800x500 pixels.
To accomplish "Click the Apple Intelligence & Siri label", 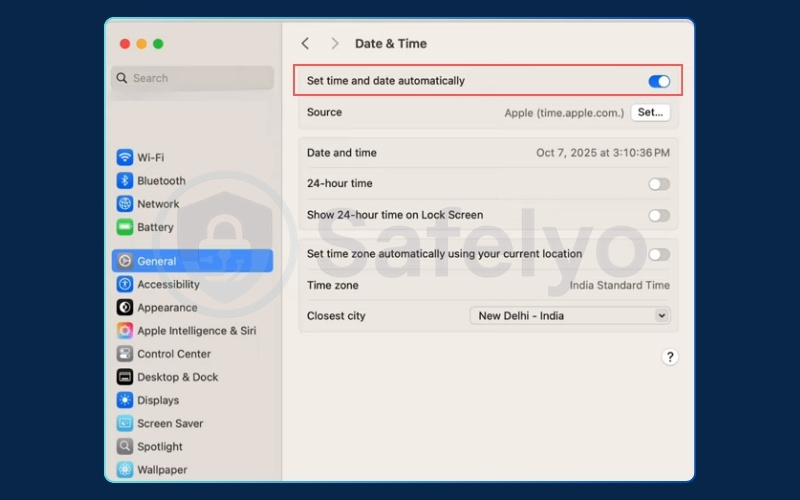I will (196, 331).
